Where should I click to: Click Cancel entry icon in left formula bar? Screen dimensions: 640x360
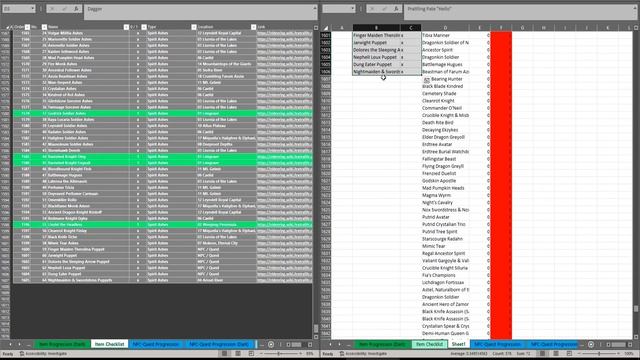[52, 9]
